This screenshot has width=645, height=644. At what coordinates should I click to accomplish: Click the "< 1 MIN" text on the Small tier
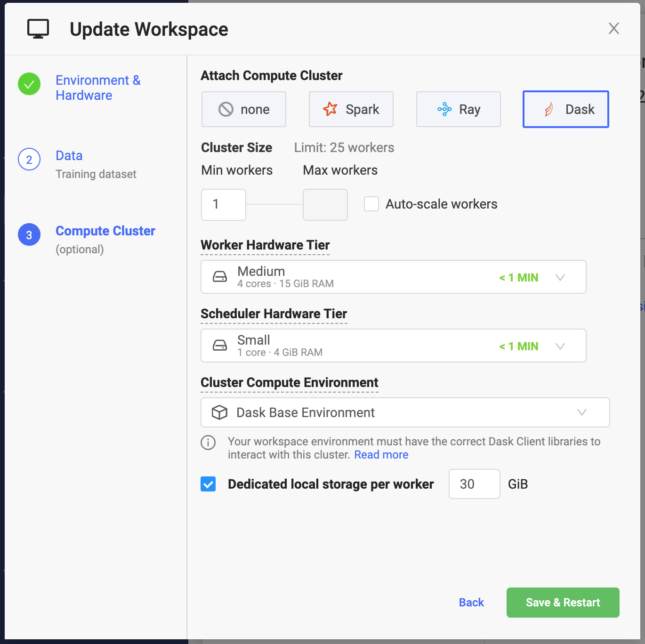[519, 346]
